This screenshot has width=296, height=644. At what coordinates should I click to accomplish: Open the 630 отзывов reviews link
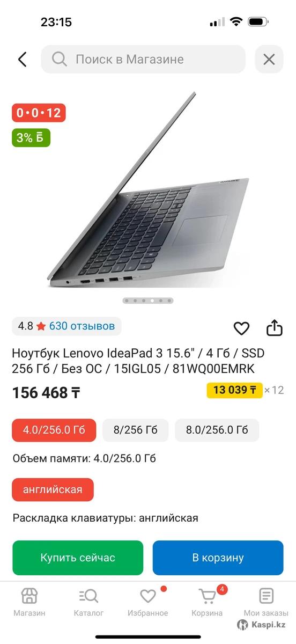[x=82, y=326]
